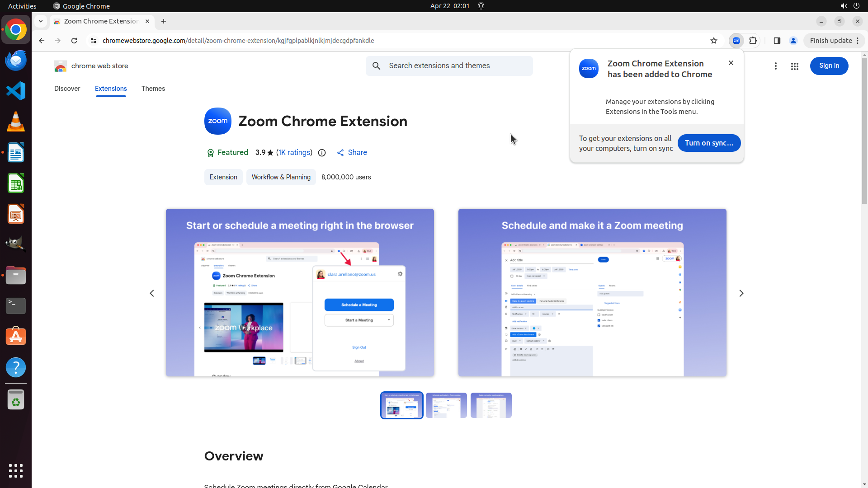
Task: Show next screenshot with right arrow
Action: (x=741, y=293)
